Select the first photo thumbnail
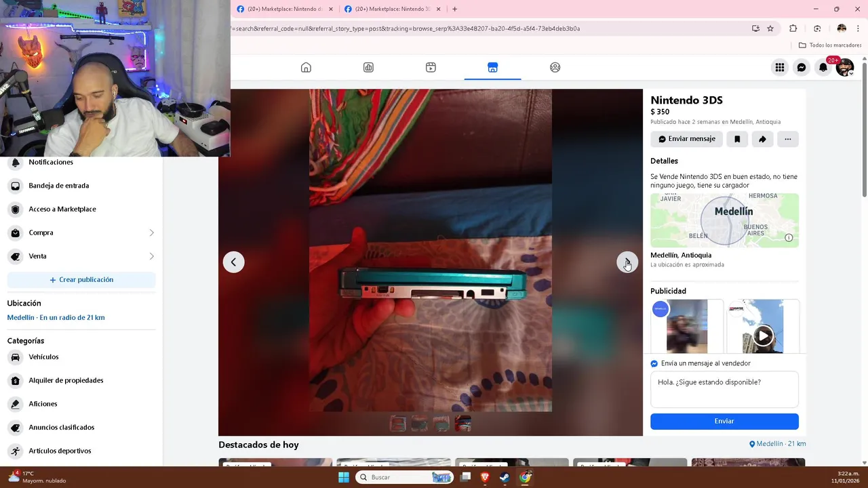Screen dimensions: 868x488 point(398,424)
